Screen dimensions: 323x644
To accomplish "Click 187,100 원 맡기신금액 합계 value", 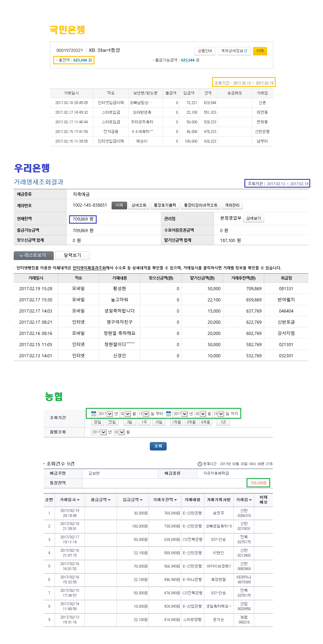I will click(230, 240).
